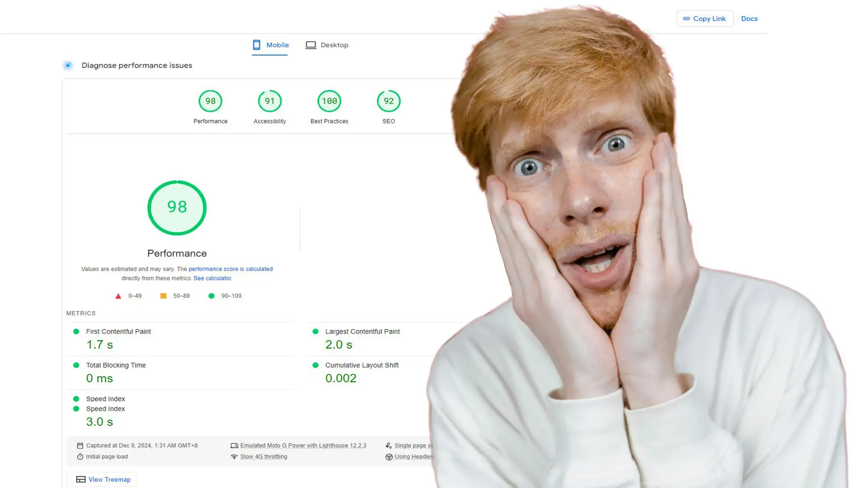This screenshot has height=488, width=868.
Task: Switch to the Mobile tab
Action: [x=270, y=45]
